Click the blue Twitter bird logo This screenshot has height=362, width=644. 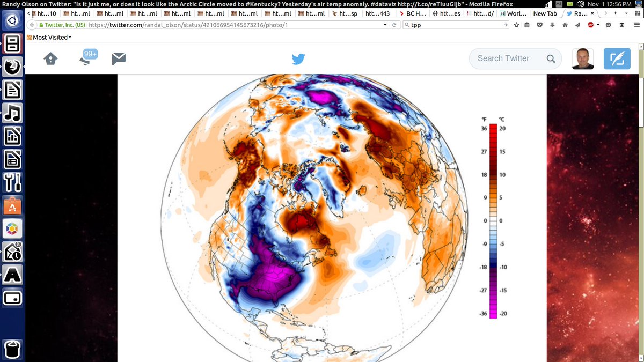[x=298, y=59]
